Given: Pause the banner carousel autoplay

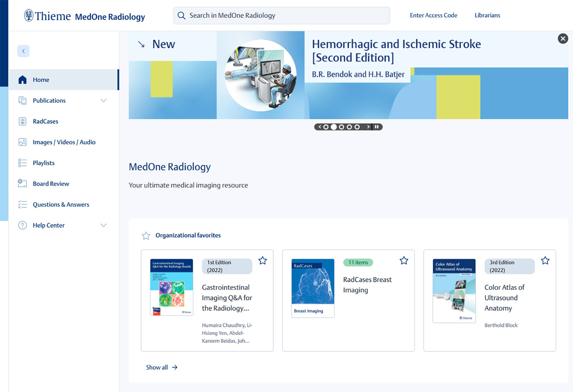Looking at the screenshot, I should pos(376,127).
